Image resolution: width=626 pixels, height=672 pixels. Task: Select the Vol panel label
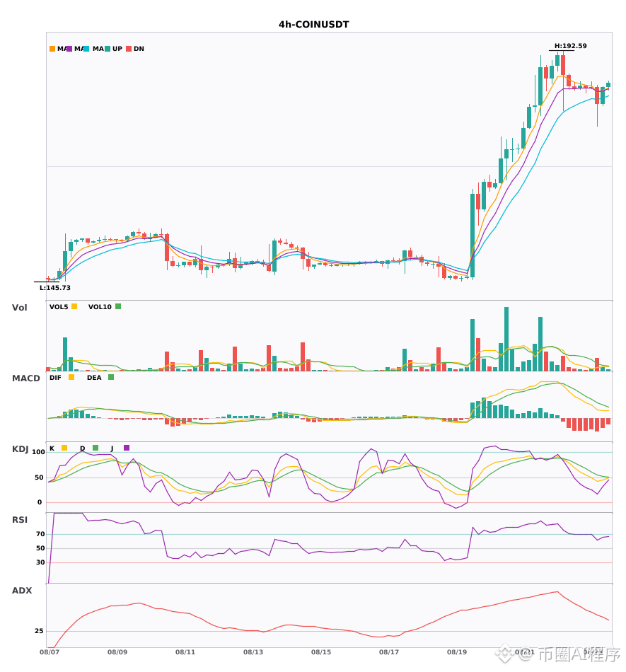click(19, 308)
